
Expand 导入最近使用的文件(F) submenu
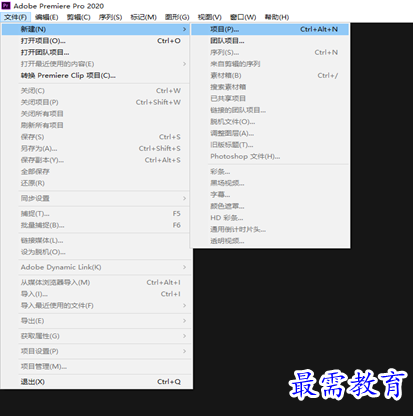point(96,305)
